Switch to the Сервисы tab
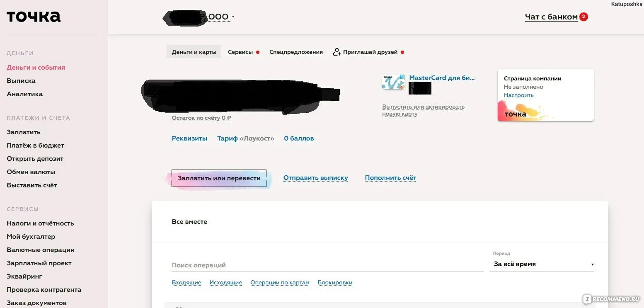 coord(240,52)
